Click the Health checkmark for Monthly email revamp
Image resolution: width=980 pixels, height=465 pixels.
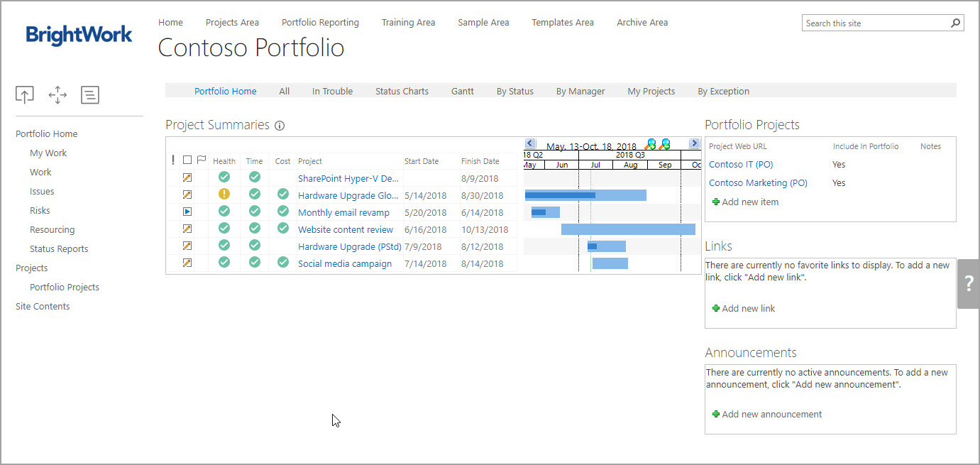(224, 211)
